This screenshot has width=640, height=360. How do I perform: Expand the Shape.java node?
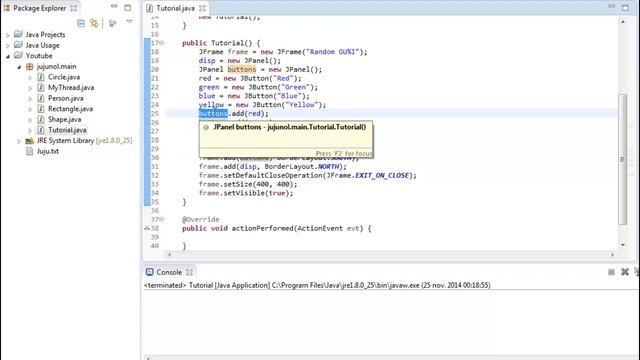click(x=30, y=120)
